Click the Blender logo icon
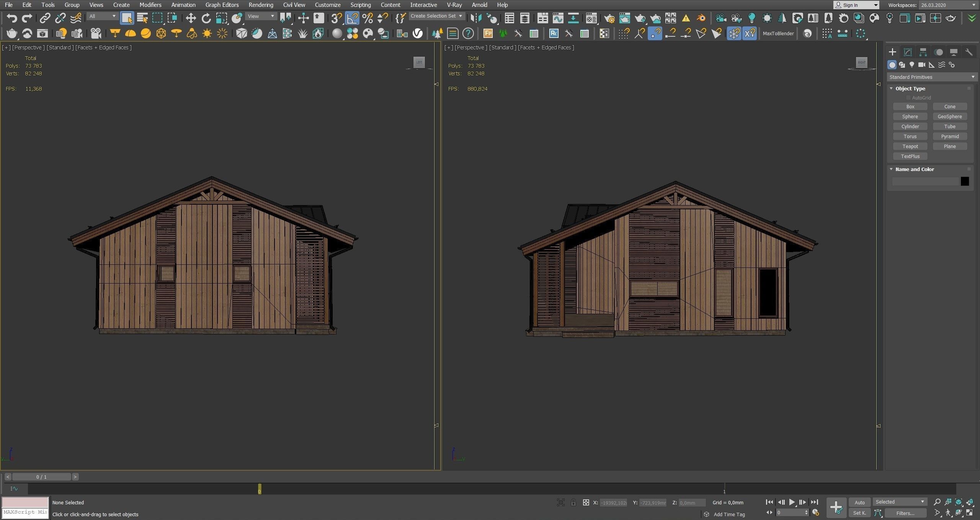 (701, 18)
